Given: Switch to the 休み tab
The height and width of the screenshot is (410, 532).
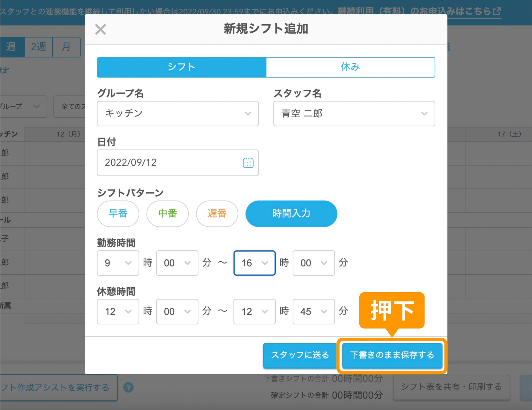Looking at the screenshot, I should [350, 67].
